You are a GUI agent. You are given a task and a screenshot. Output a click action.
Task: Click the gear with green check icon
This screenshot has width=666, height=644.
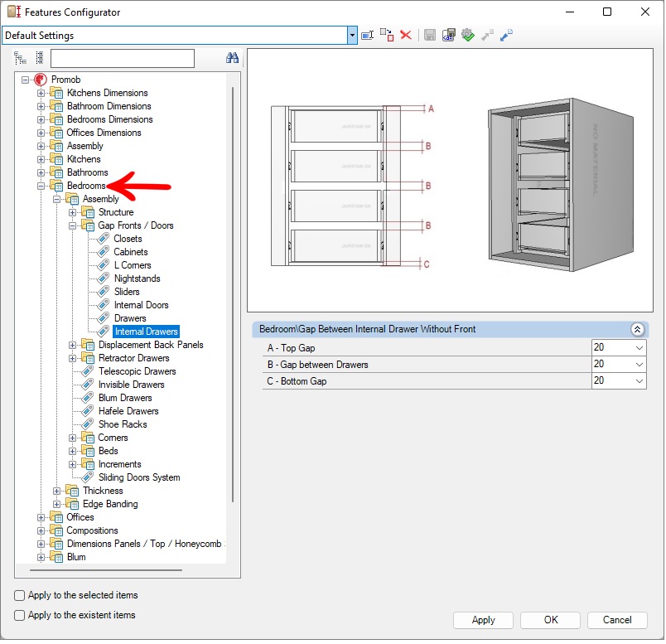(x=468, y=35)
